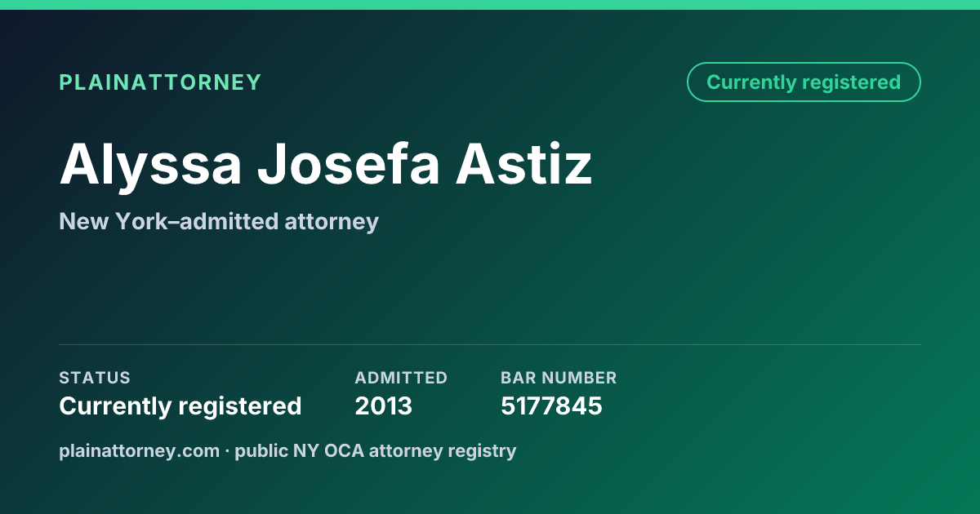
Task: Click the STATUS label
Action: pyautogui.click(x=95, y=378)
